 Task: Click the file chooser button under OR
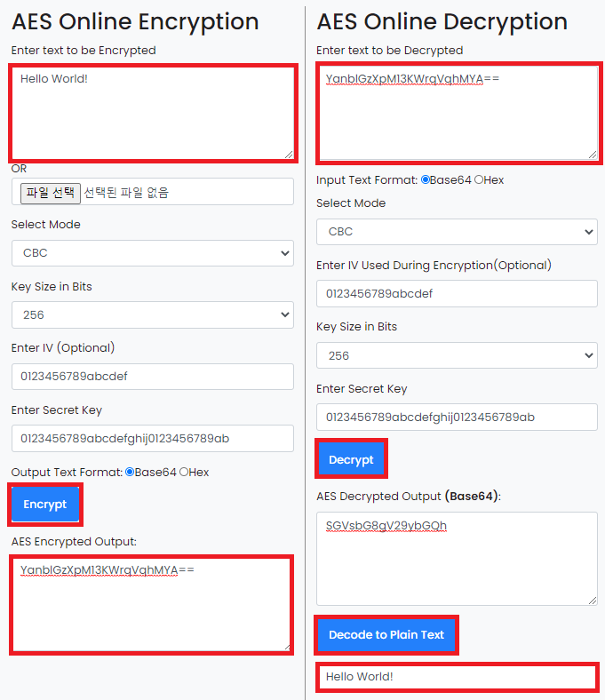click(45, 192)
